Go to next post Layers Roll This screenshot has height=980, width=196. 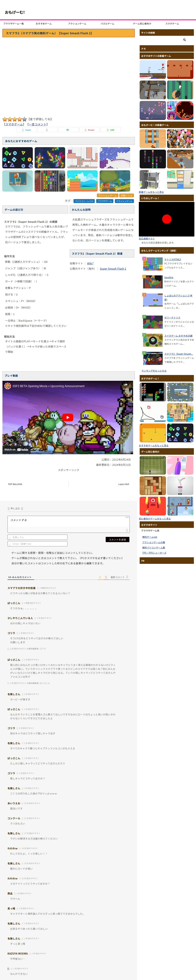123,484
